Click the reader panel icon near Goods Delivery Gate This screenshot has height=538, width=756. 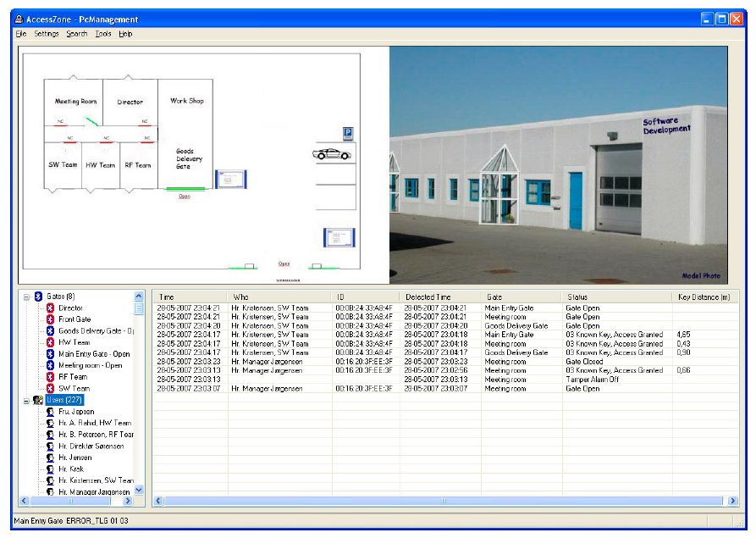tap(231, 179)
